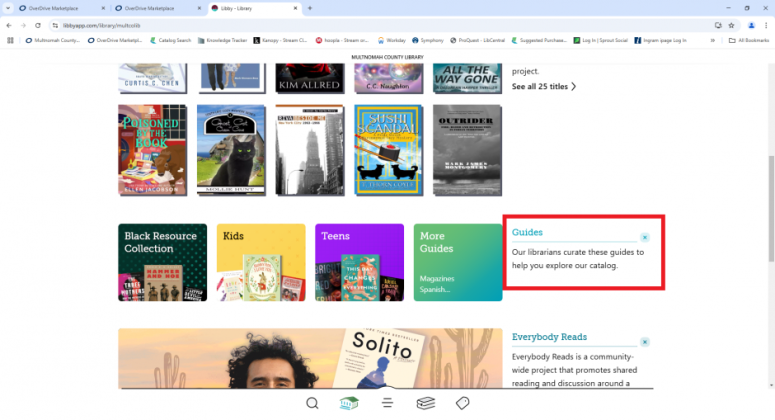Open the Symphony bookmark
Viewport: 775px width, 420px height.
pyautogui.click(x=428, y=41)
